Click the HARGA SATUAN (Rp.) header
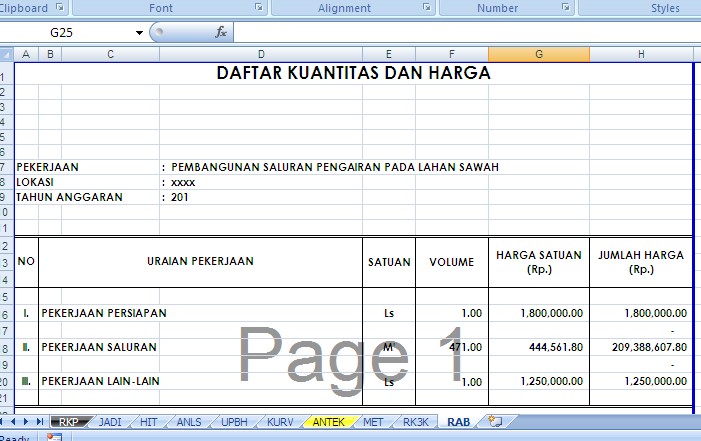This screenshot has width=701, height=441. point(539,262)
